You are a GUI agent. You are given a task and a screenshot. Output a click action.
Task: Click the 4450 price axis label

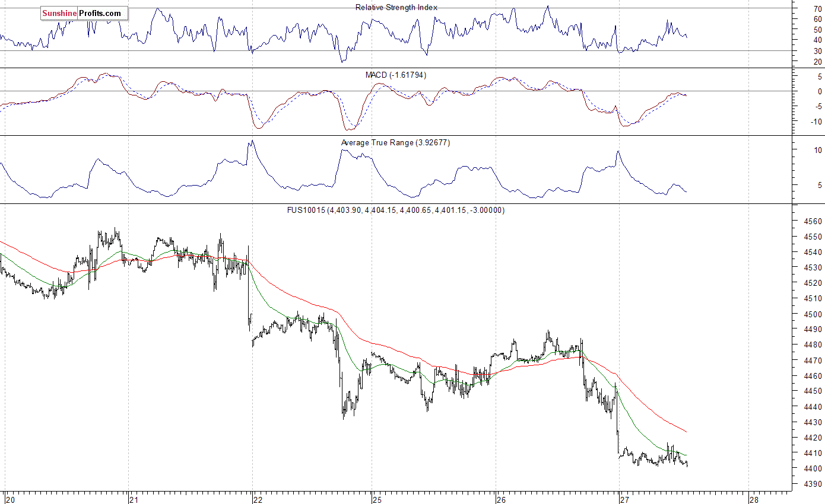click(x=813, y=391)
